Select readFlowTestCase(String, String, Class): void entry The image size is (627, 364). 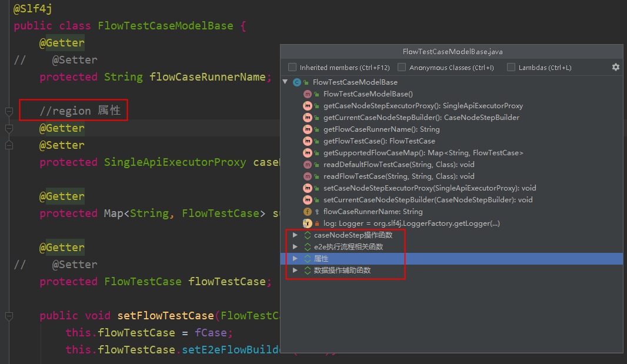(399, 176)
